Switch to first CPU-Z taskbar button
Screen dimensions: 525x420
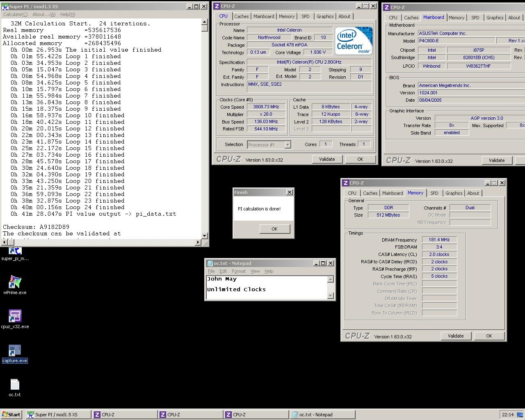pyautogui.click(x=125, y=415)
